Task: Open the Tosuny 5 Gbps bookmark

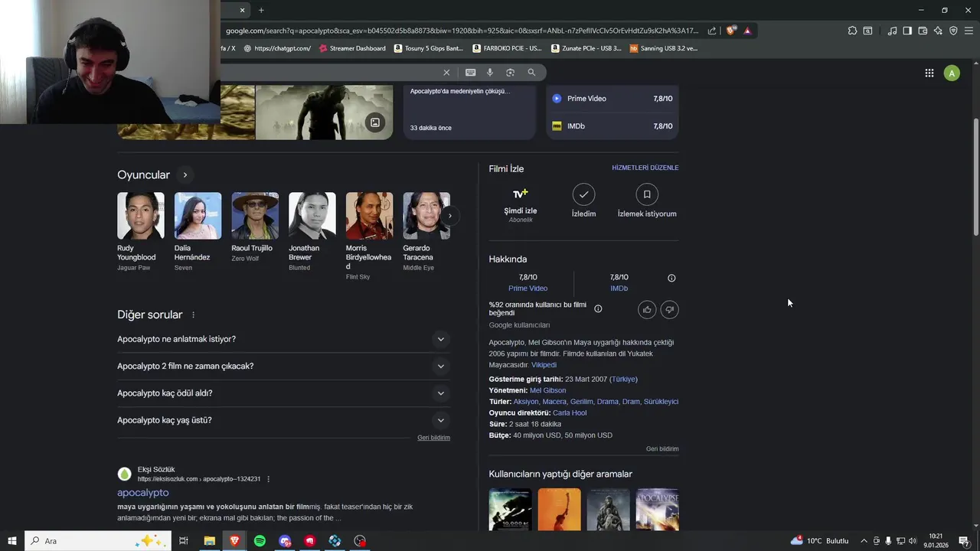Action: 429,48
